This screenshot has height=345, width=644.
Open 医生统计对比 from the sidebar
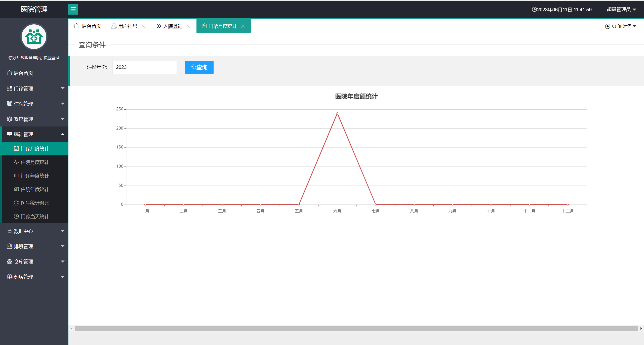35,203
